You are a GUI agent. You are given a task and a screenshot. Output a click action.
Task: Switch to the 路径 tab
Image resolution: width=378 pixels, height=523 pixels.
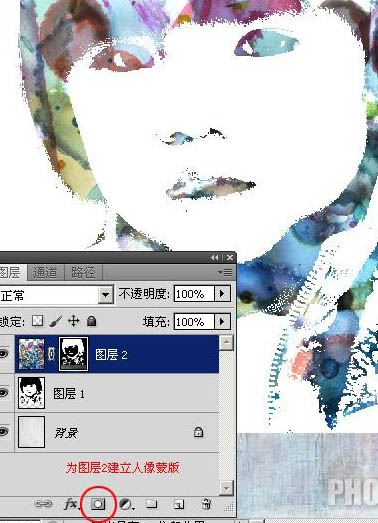(83, 273)
